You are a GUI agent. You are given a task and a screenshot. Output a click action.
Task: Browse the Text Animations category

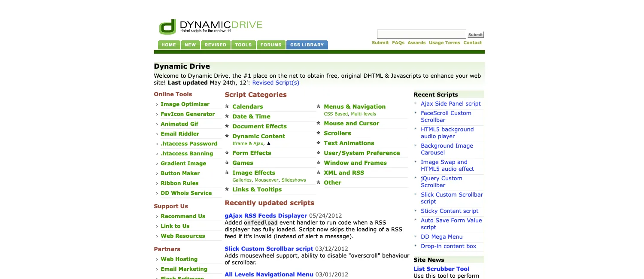(x=349, y=143)
